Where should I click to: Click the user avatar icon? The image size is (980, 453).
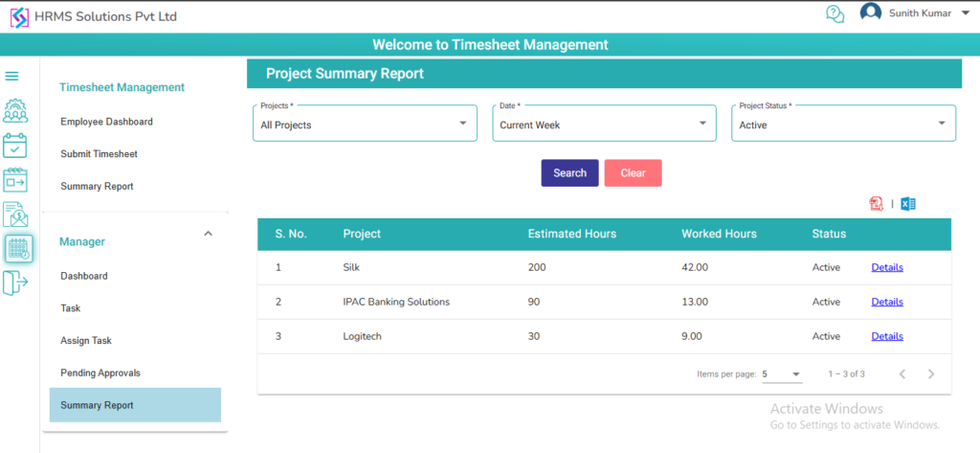[871, 13]
